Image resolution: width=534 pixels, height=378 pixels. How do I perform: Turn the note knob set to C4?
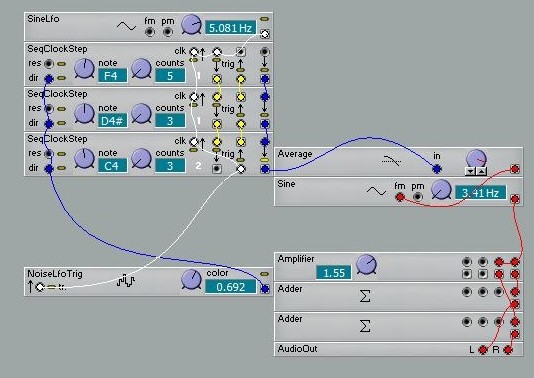84,158
